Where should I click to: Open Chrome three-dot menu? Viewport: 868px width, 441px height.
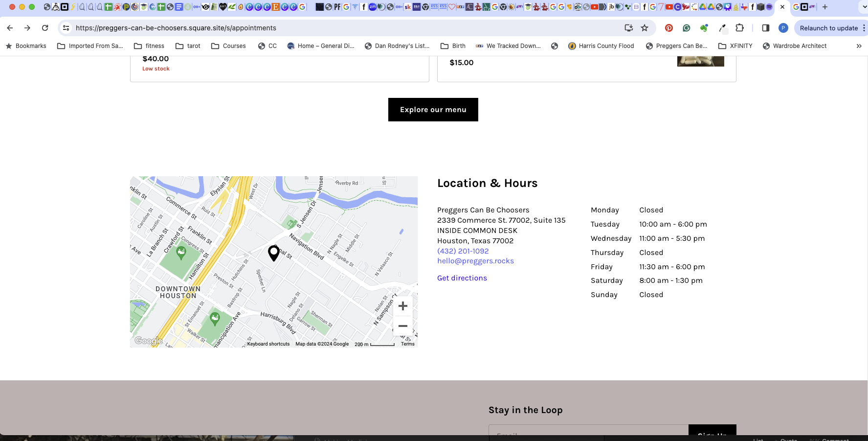coord(864,28)
